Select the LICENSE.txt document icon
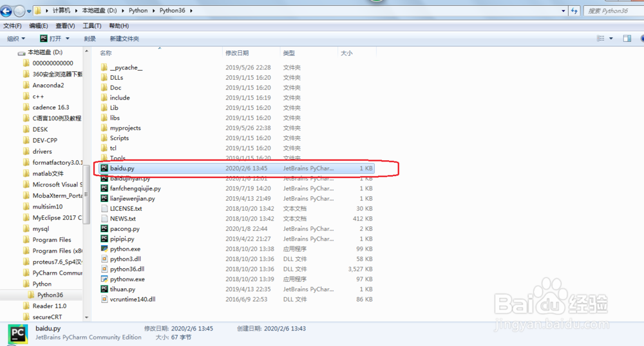This screenshot has height=346, width=644. [104, 208]
